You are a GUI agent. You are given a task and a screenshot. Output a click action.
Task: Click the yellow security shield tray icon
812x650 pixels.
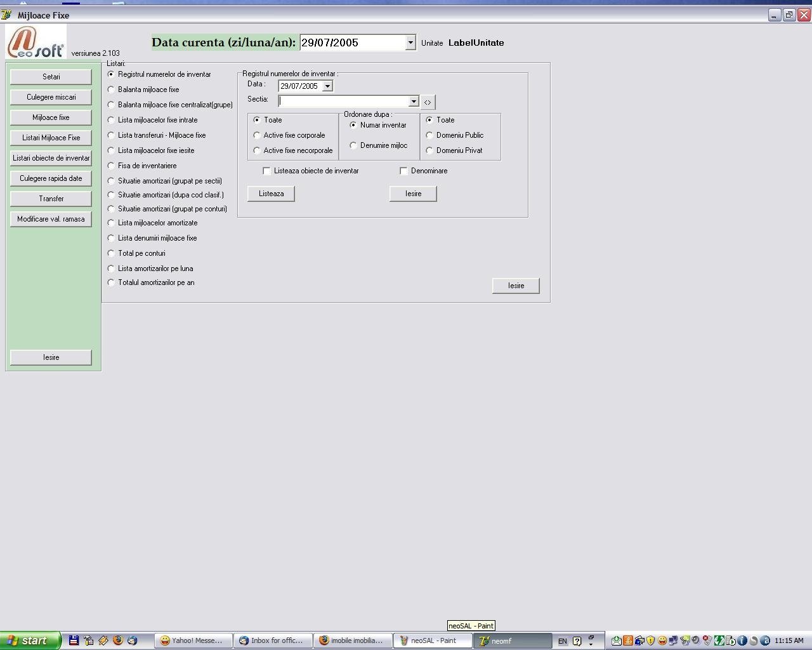(650, 640)
